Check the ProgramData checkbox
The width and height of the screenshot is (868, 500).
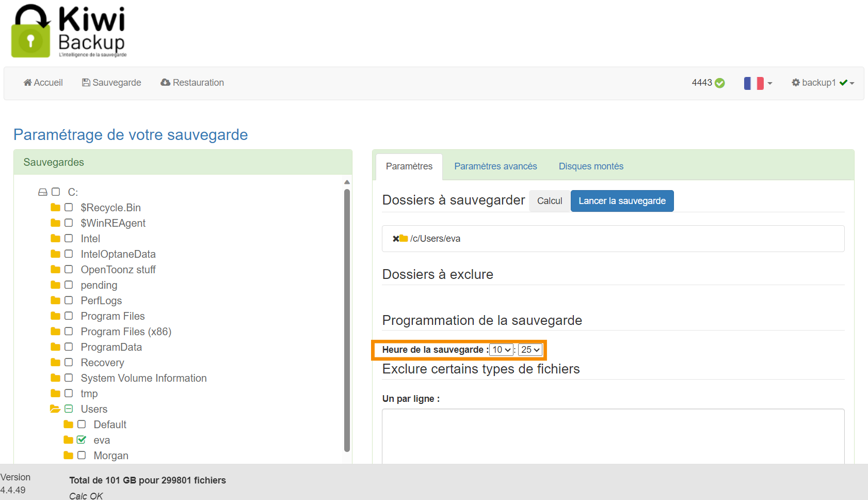(69, 347)
